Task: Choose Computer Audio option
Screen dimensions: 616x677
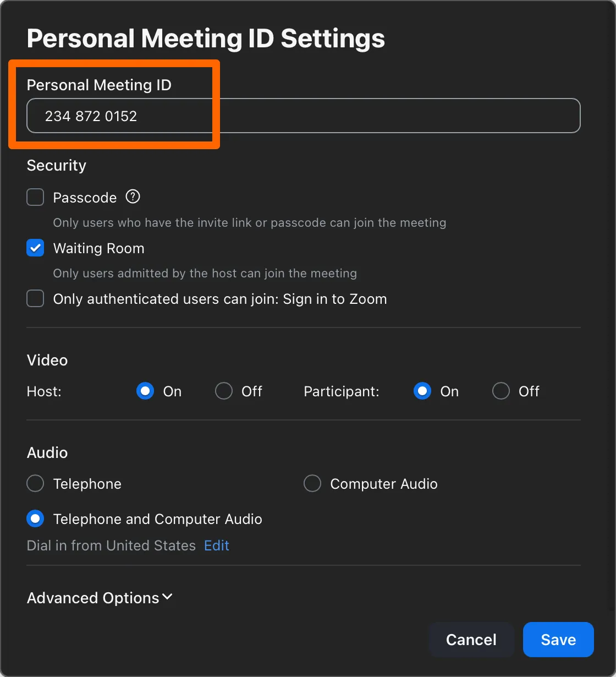Action: (312, 484)
